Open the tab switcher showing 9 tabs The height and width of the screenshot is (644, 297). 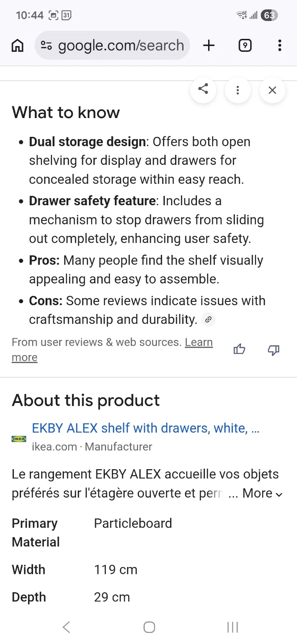tap(245, 45)
